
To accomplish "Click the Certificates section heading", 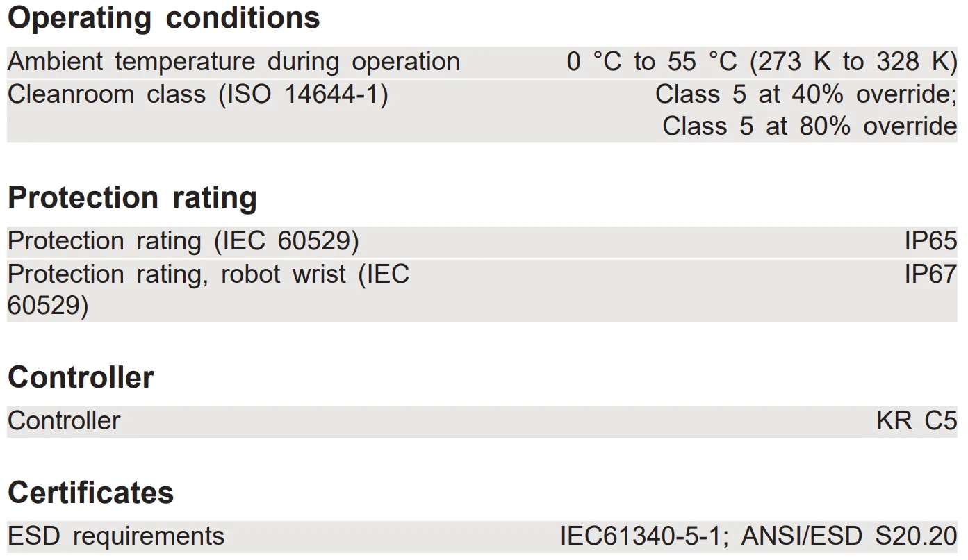I will [x=90, y=493].
